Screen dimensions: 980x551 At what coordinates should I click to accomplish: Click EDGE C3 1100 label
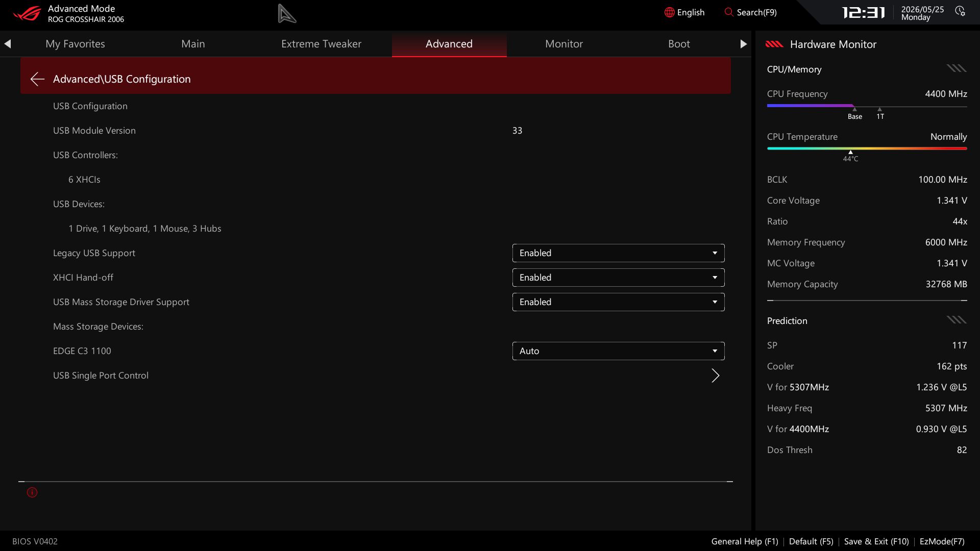[82, 351]
